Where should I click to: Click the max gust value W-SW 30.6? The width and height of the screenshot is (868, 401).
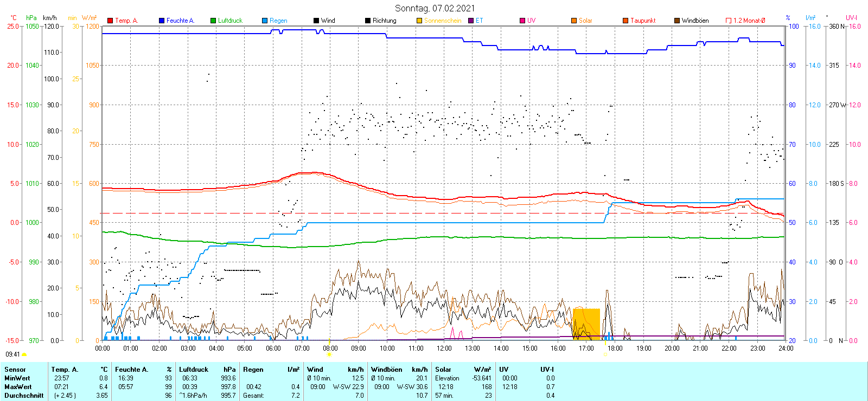coord(412,387)
